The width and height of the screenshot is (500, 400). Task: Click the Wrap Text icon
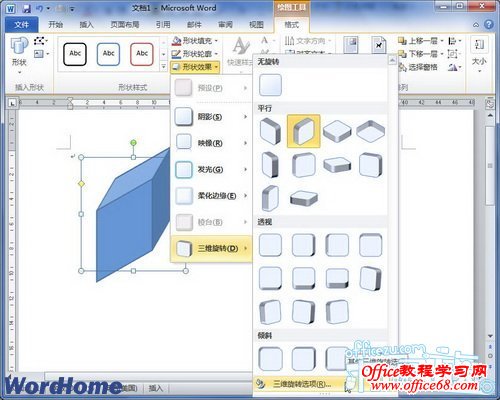(379, 45)
